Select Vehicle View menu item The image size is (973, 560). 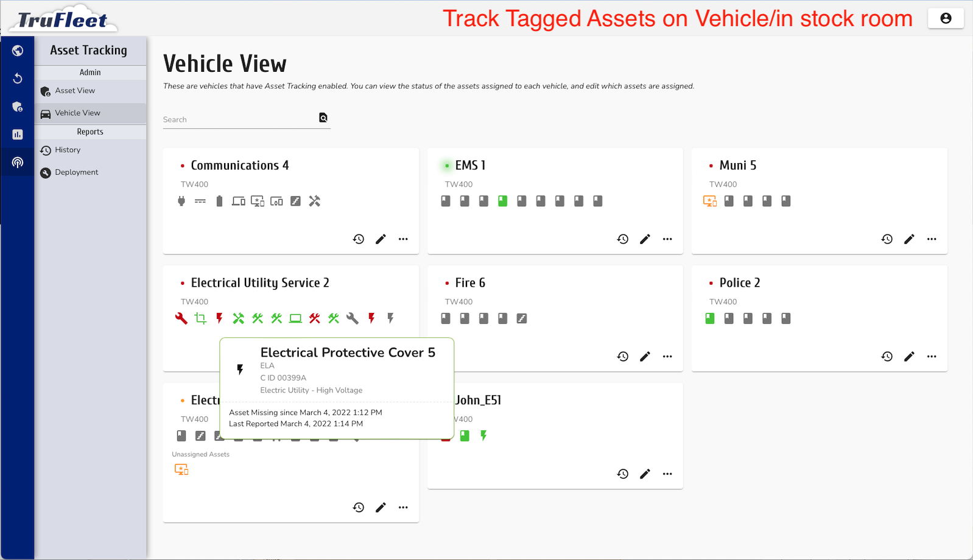pos(90,113)
